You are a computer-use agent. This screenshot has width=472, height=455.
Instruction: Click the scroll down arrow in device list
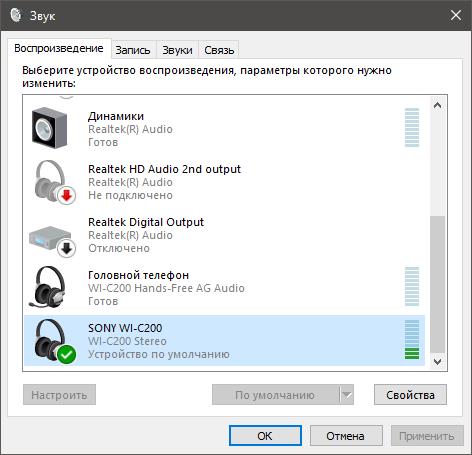438,361
